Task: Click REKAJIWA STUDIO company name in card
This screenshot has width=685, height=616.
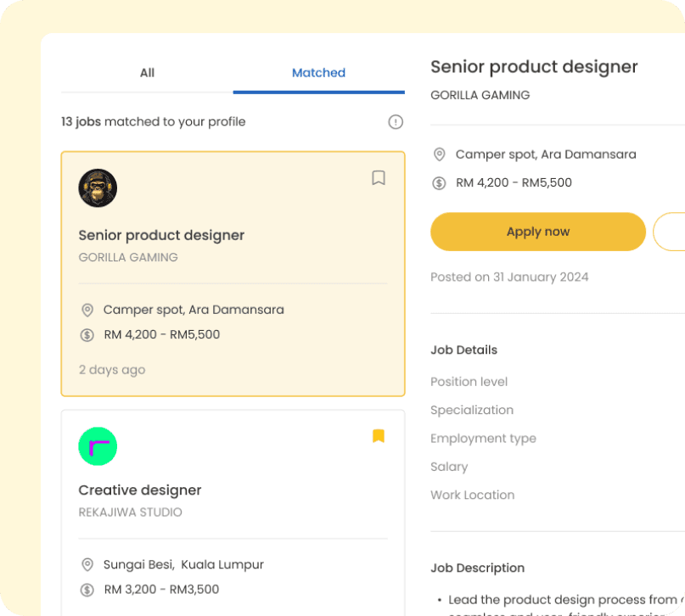Action: coord(130,512)
